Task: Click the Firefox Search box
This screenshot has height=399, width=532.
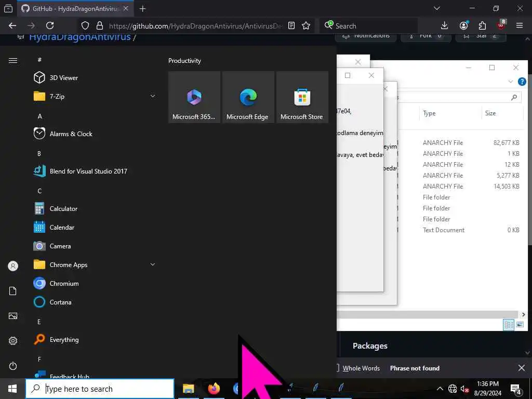Action: (370, 26)
